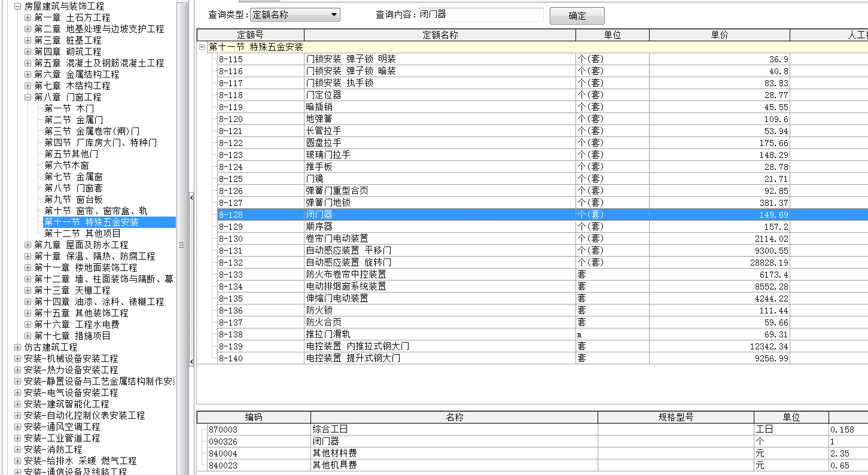Viewport: 868px width, 475px height.
Task: Expand 第五章 混凝土及钢筋混凝土工程
Action: click(28, 63)
